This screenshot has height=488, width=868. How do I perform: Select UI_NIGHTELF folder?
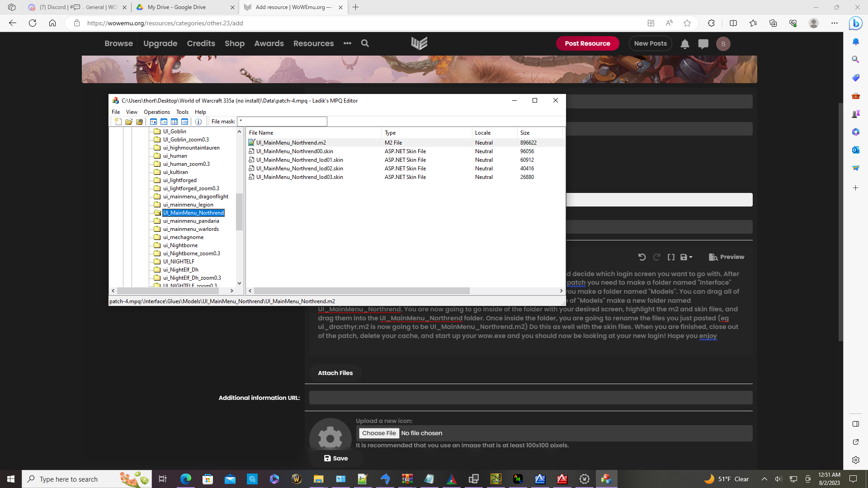[179, 262]
